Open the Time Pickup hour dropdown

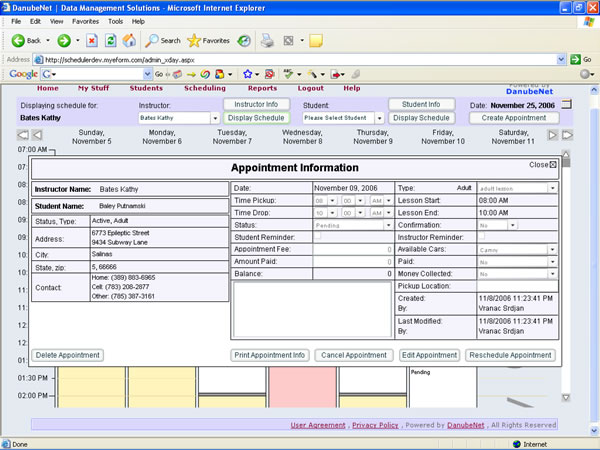point(332,201)
